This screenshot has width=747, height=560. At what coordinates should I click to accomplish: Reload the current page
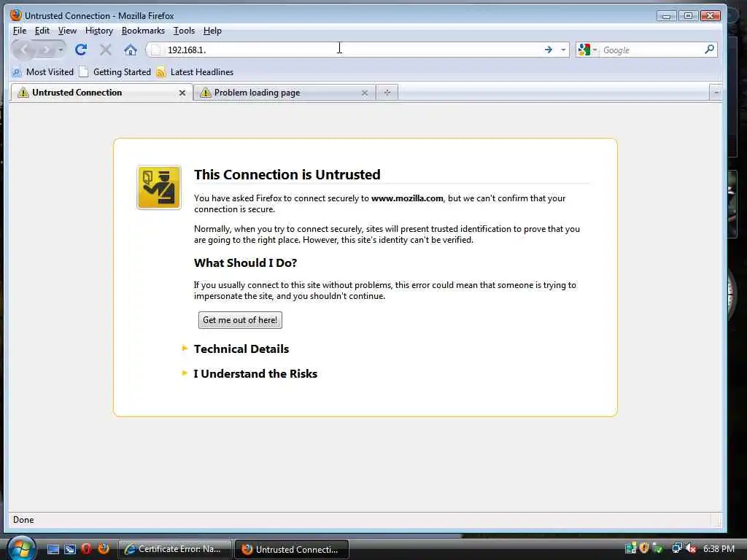click(x=81, y=50)
